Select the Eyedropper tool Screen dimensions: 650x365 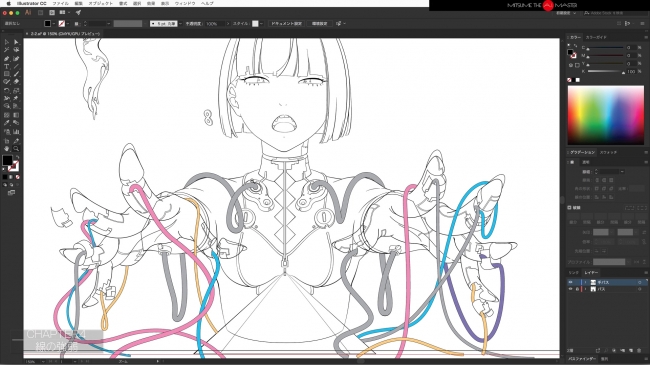[7, 123]
